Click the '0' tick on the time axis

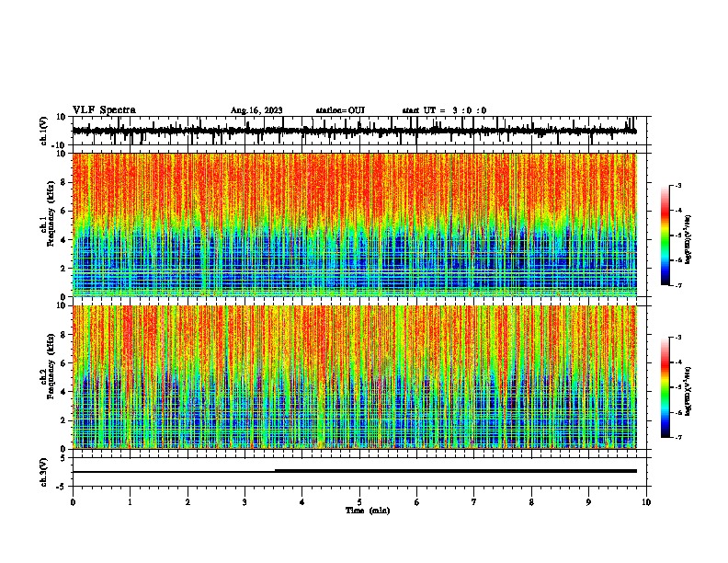[73, 502]
